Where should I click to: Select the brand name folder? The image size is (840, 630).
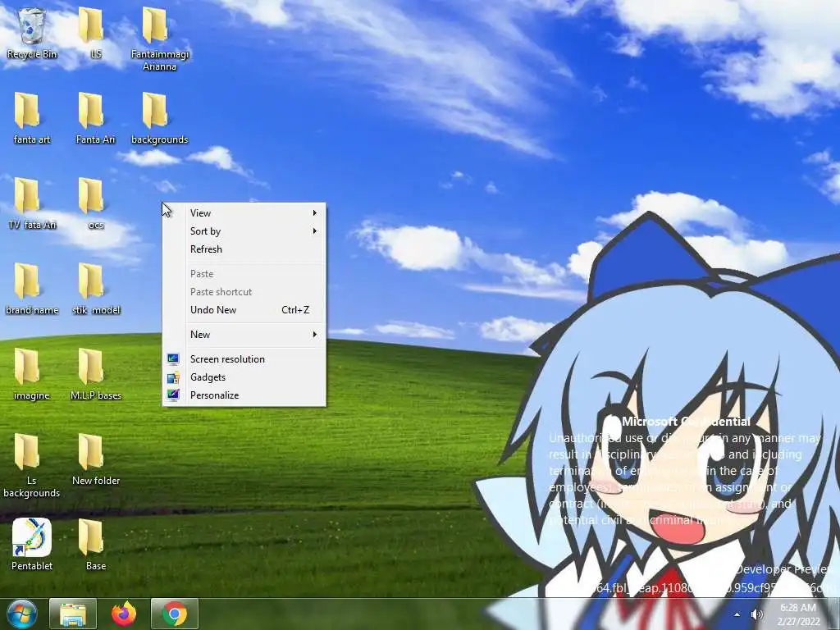[32, 289]
